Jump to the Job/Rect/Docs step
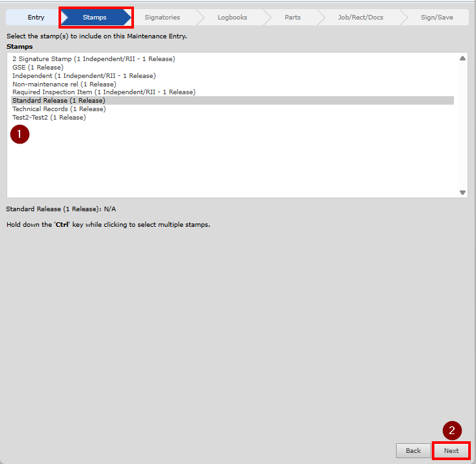 tap(360, 18)
